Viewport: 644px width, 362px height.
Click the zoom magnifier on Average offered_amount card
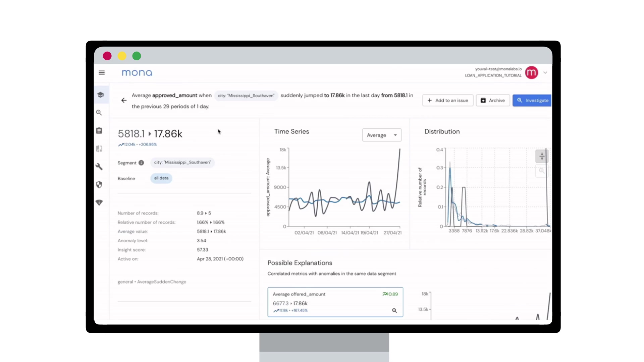pos(394,311)
